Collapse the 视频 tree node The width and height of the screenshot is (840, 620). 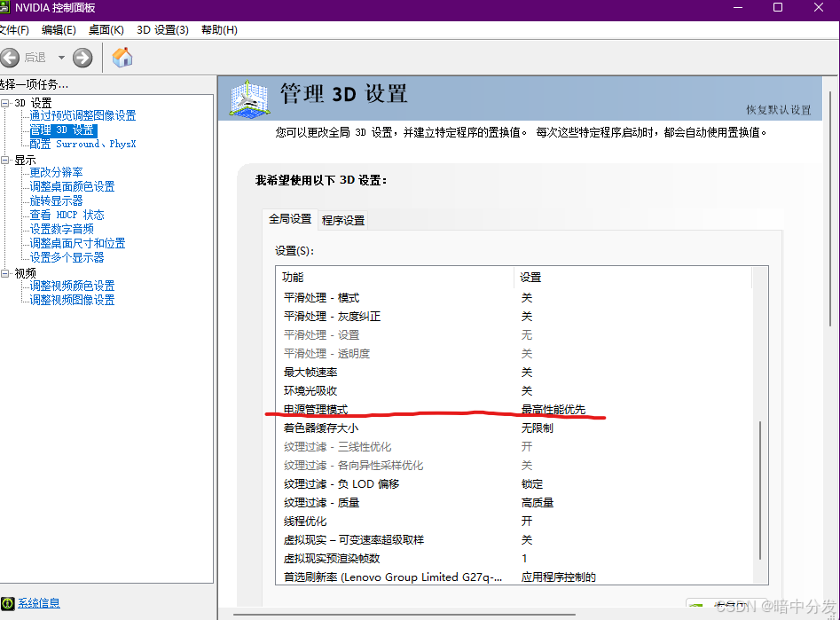(x=4, y=273)
